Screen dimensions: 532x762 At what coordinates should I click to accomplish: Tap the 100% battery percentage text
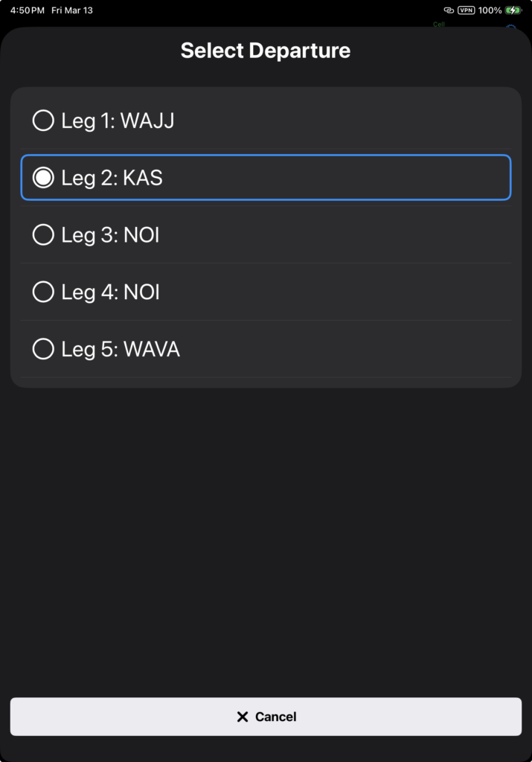coord(490,10)
